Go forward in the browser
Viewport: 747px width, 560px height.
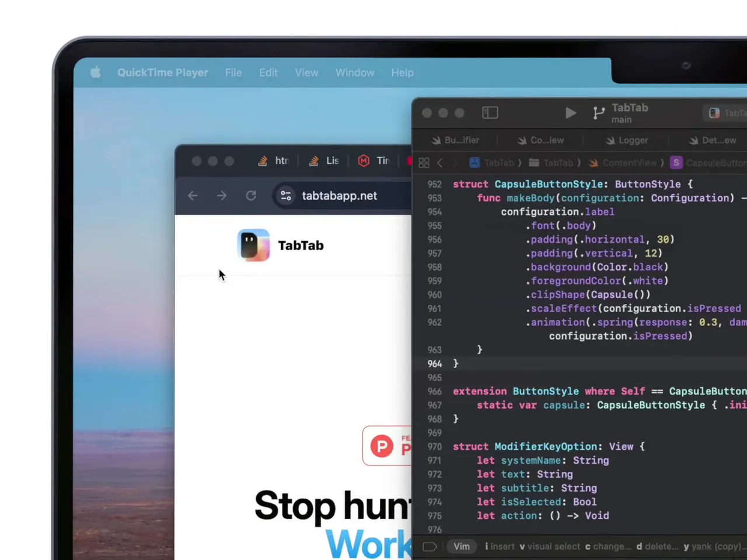pyautogui.click(x=222, y=196)
